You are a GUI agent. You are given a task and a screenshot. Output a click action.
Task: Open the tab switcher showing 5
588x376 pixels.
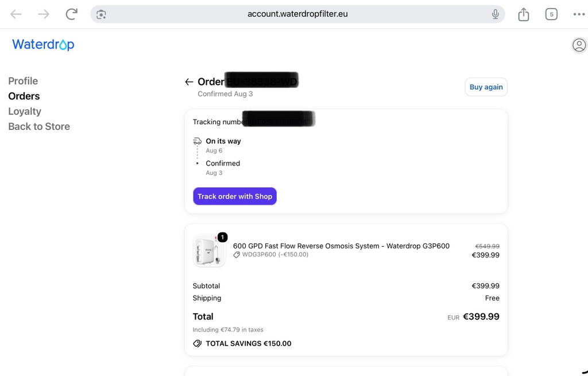551,14
